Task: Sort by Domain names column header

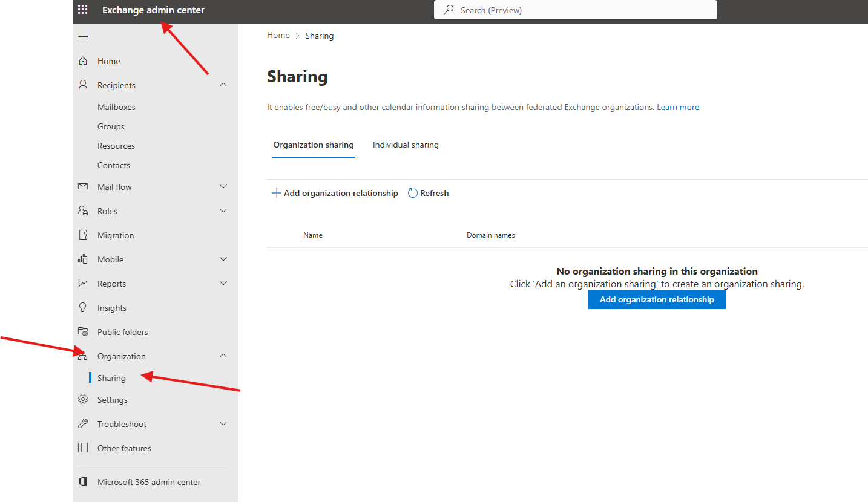Action: coord(491,235)
